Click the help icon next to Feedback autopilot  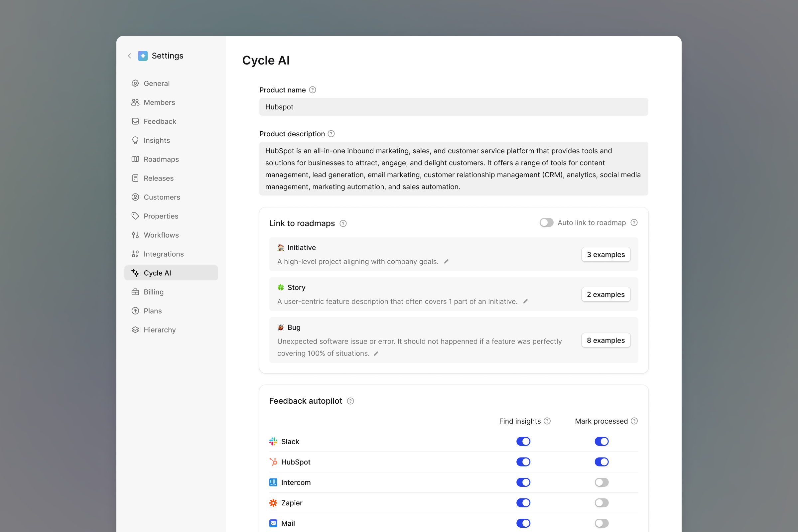click(x=350, y=401)
